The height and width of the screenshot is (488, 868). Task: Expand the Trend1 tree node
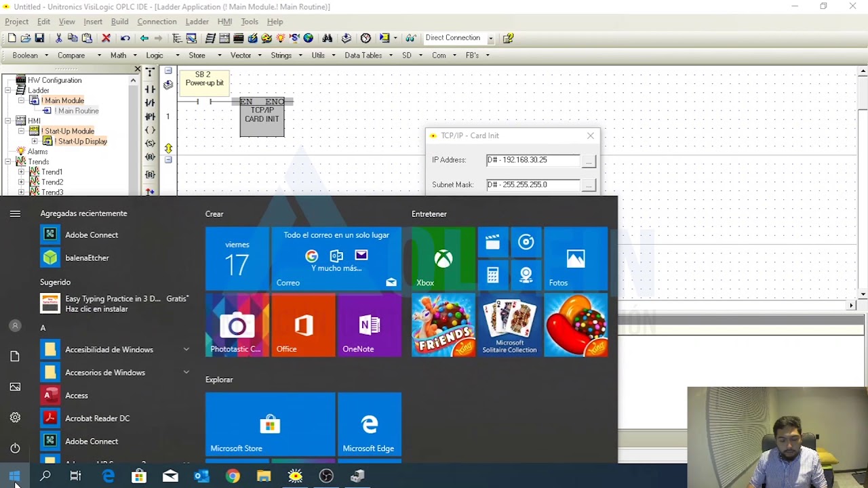[21, 172]
